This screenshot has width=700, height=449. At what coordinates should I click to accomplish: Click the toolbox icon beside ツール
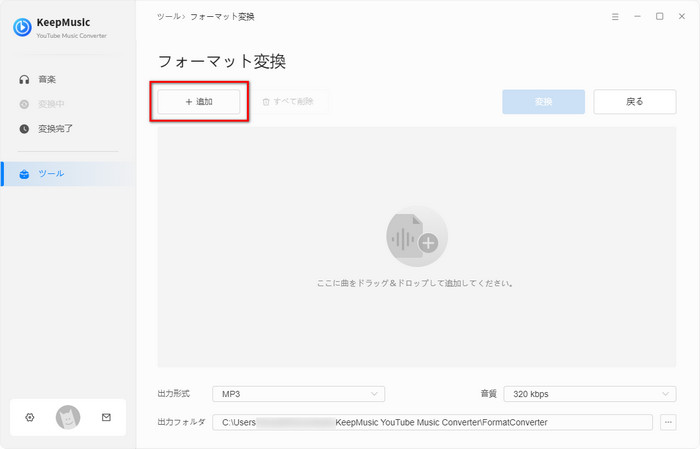point(24,174)
